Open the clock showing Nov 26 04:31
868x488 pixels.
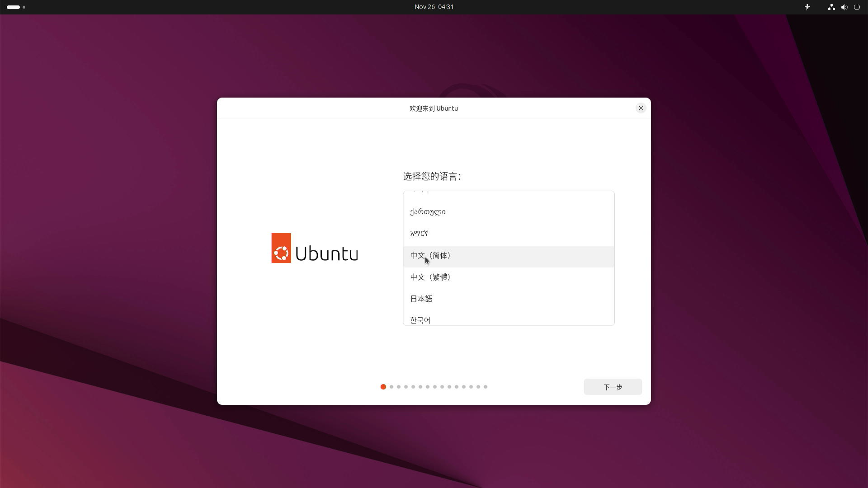tap(434, 7)
